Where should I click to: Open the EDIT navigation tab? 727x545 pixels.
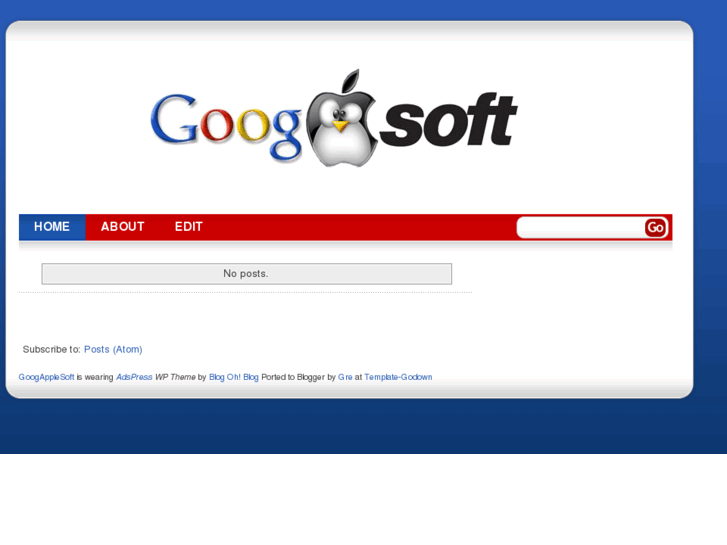pyautogui.click(x=189, y=227)
